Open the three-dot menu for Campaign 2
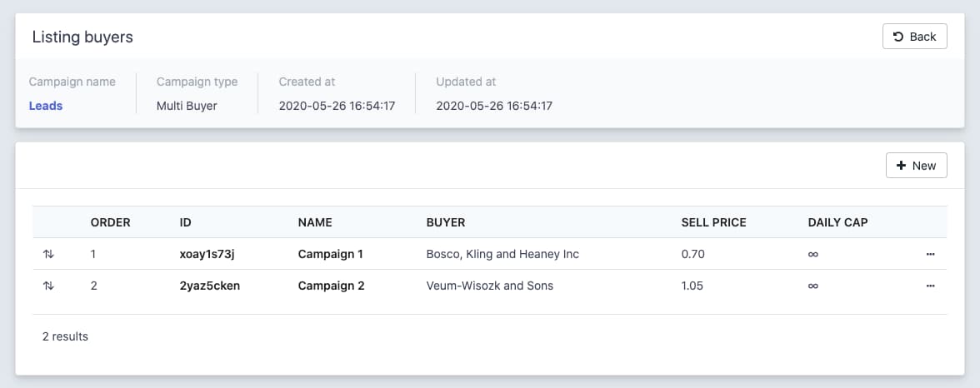 pos(930,286)
